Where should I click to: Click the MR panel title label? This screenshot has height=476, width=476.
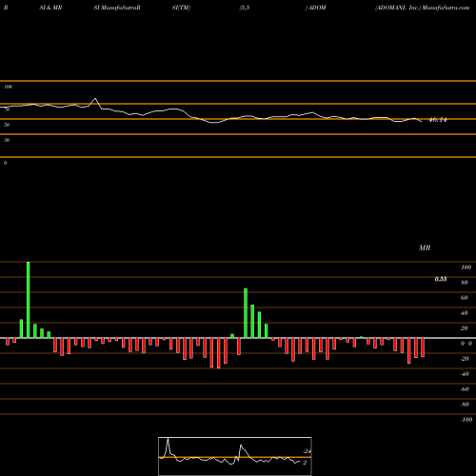pyautogui.click(x=425, y=248)
